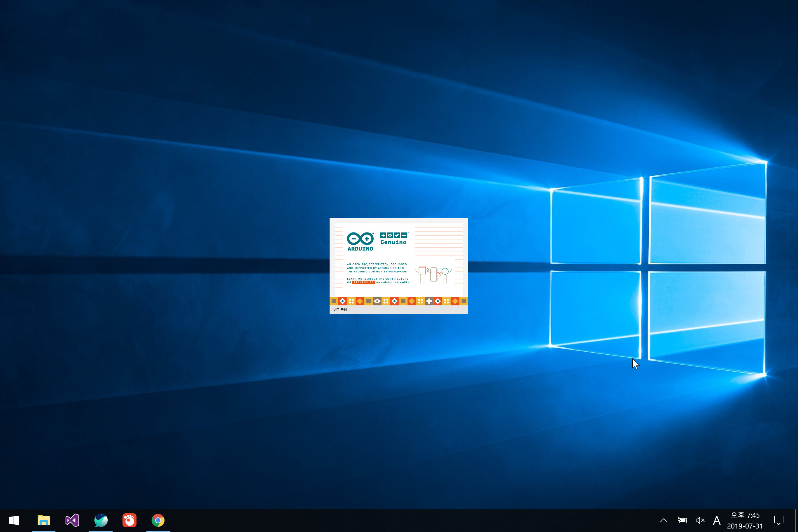Click the Genuino logo on splash
Image resolution: width=798 pixels, height=532 pixels.
[x=393, y=239]
